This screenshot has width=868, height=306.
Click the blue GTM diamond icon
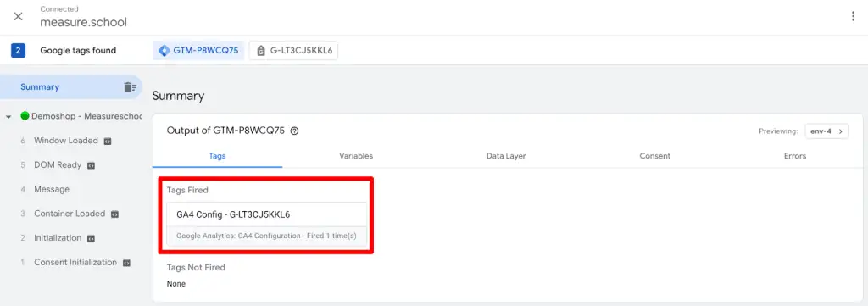(164, 50)
